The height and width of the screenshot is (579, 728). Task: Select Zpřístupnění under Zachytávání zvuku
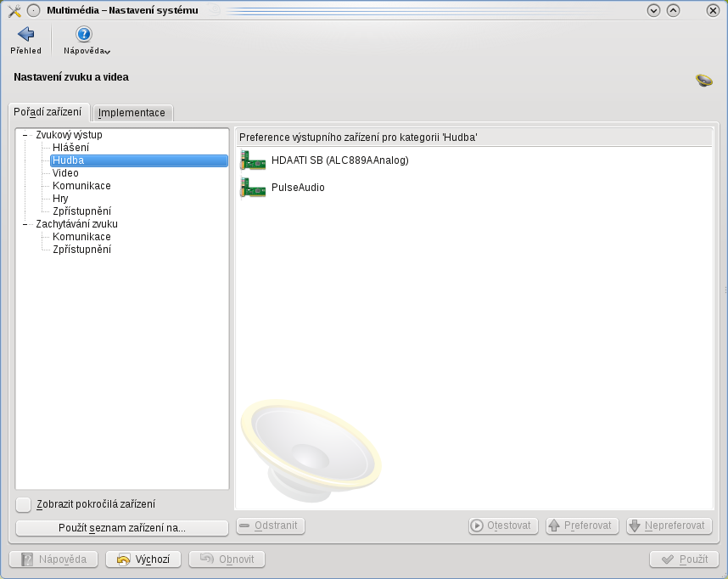(x=81, y=249)
